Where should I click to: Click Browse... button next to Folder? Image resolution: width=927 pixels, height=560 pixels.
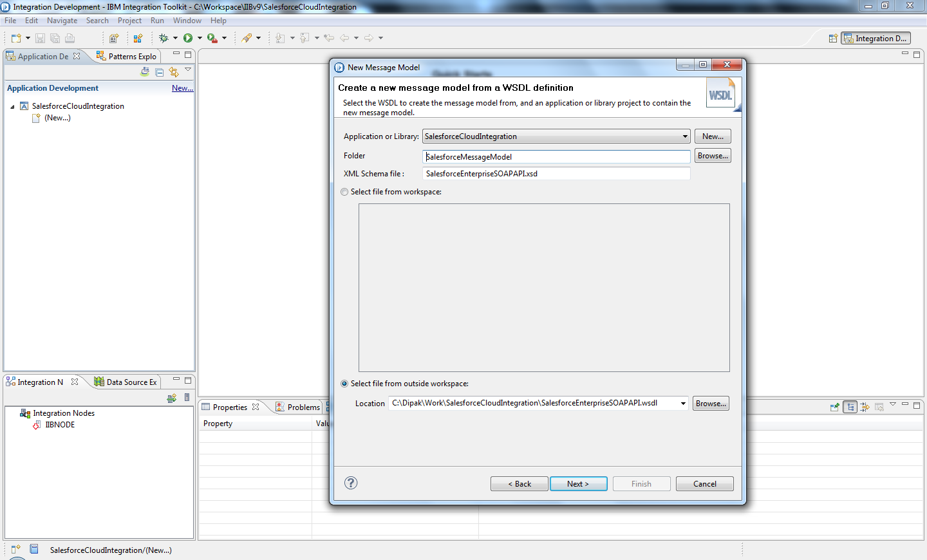[x=713, y=156]
